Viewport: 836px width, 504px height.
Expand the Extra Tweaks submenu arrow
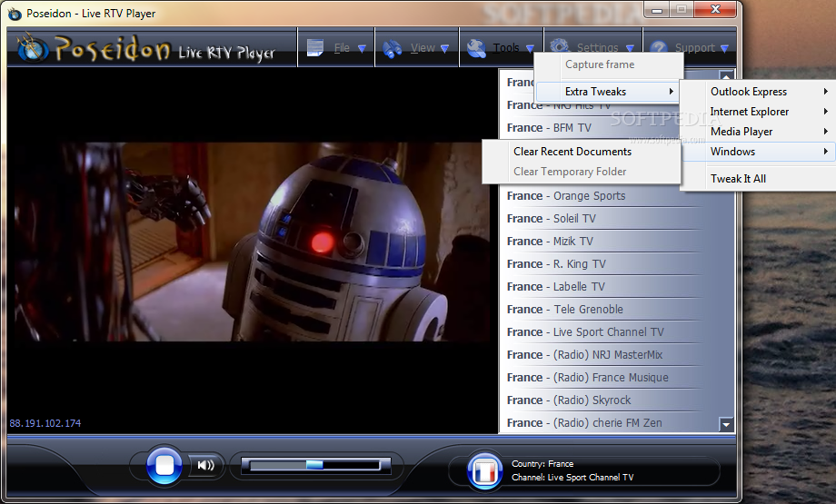point(671,91)
